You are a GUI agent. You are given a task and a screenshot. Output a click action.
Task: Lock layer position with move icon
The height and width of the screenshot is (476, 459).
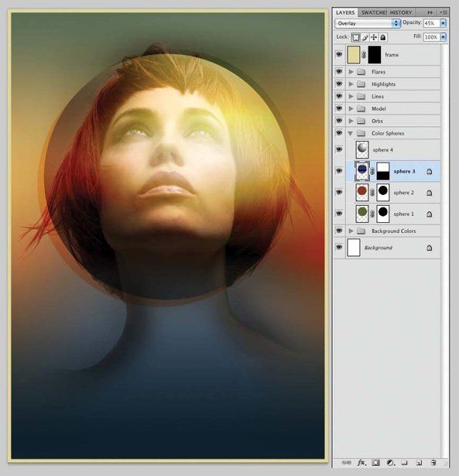coord(374,37)
